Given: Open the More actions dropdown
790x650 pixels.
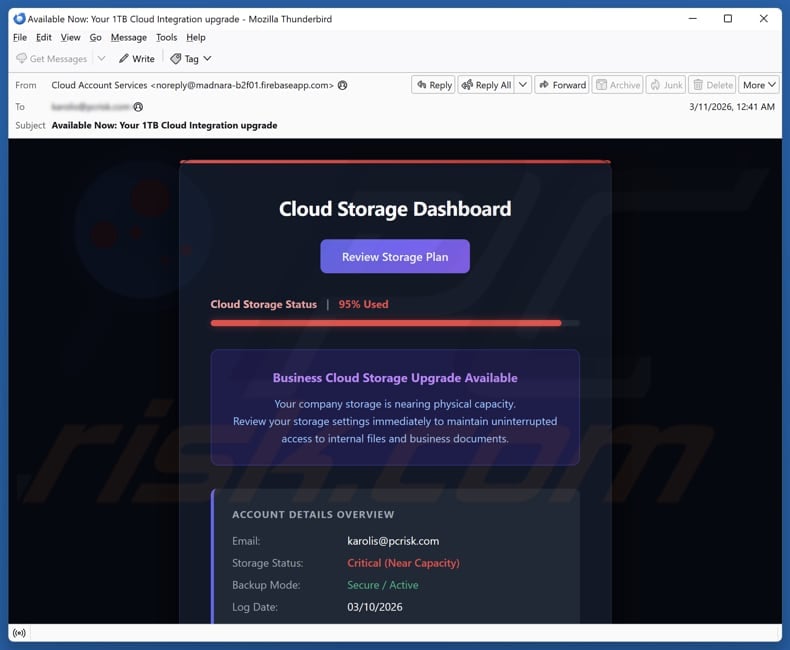Looking at the screenshot, I should (759, 85).
